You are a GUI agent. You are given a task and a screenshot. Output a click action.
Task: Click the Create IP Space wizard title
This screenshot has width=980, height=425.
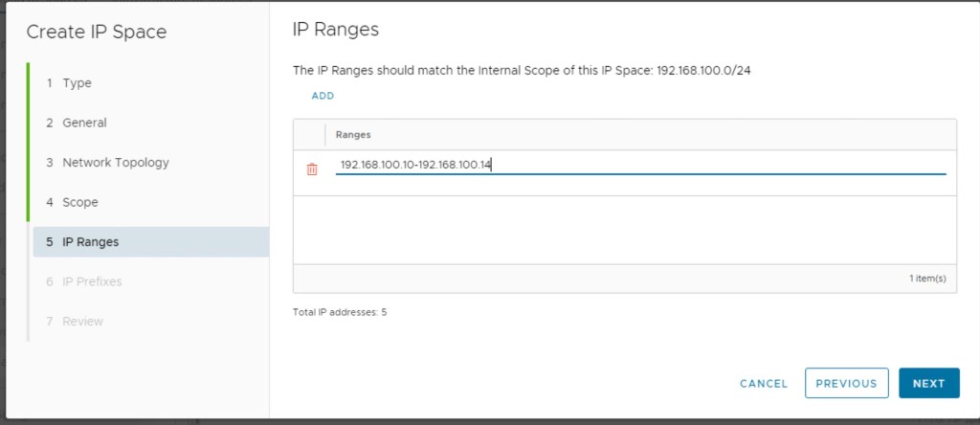tap(96, 33)
